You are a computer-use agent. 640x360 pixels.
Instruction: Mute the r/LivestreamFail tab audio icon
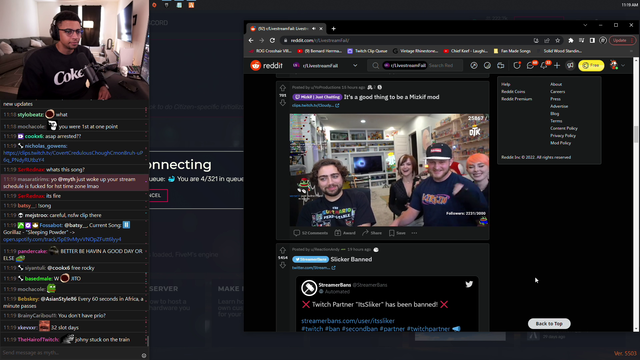313,29
